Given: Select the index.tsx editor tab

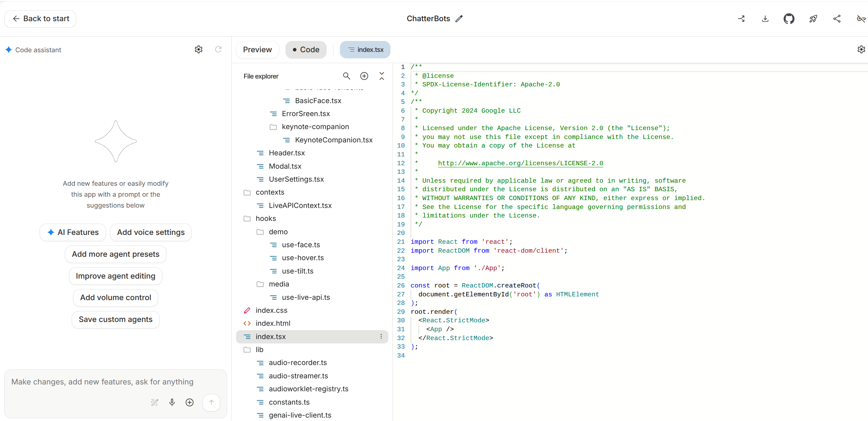Looking at the screenshot, I should click(365, 50).
